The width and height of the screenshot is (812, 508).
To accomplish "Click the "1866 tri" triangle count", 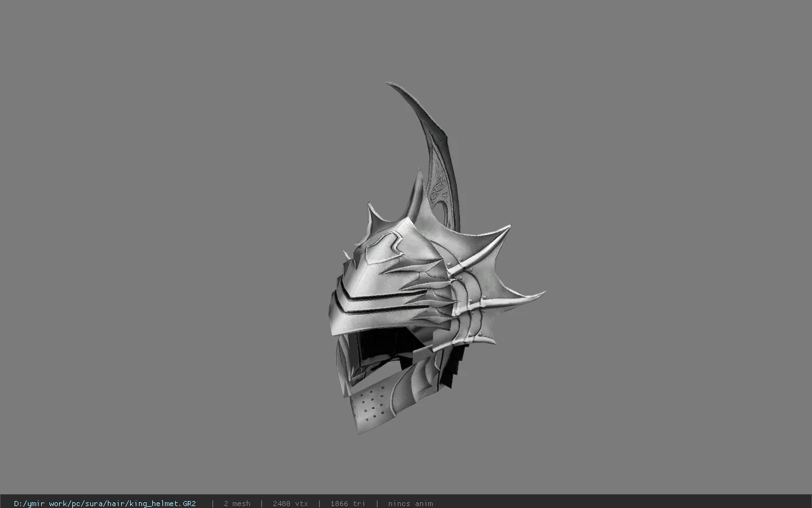I will tap(348, 504).
